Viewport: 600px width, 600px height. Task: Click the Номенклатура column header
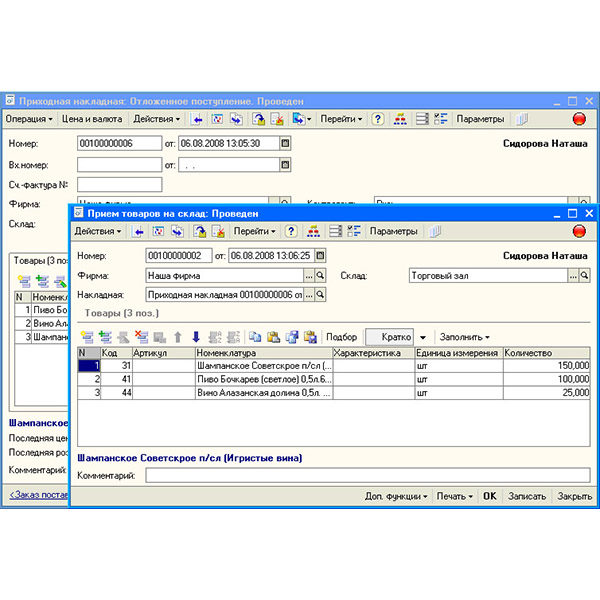click(x=264, y=353)
